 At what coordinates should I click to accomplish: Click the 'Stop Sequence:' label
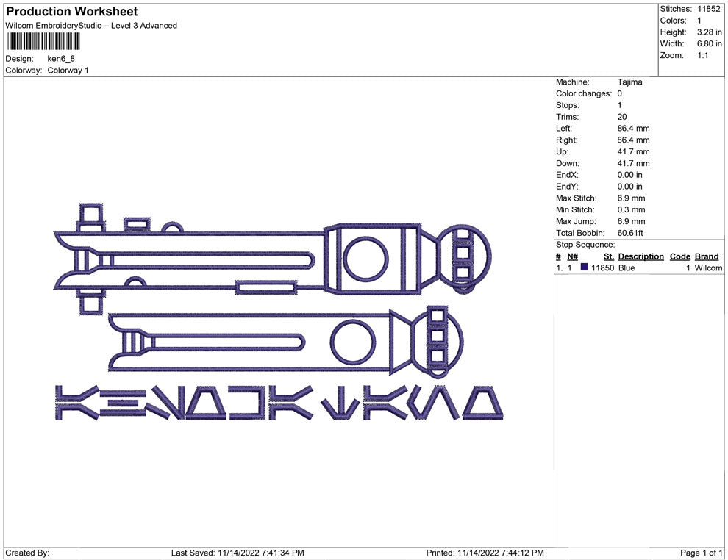point(585,245)
